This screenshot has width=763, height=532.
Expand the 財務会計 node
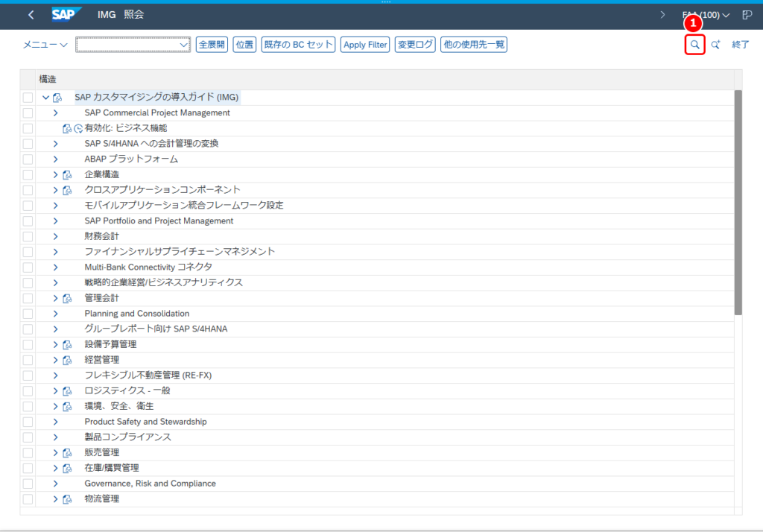click(55, 236)
